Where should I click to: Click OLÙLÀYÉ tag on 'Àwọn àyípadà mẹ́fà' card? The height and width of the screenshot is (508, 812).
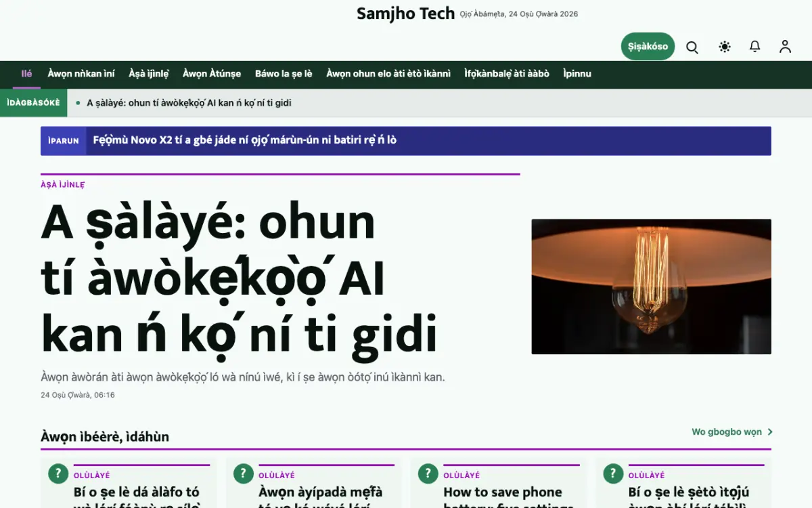[x=277, y=475]
